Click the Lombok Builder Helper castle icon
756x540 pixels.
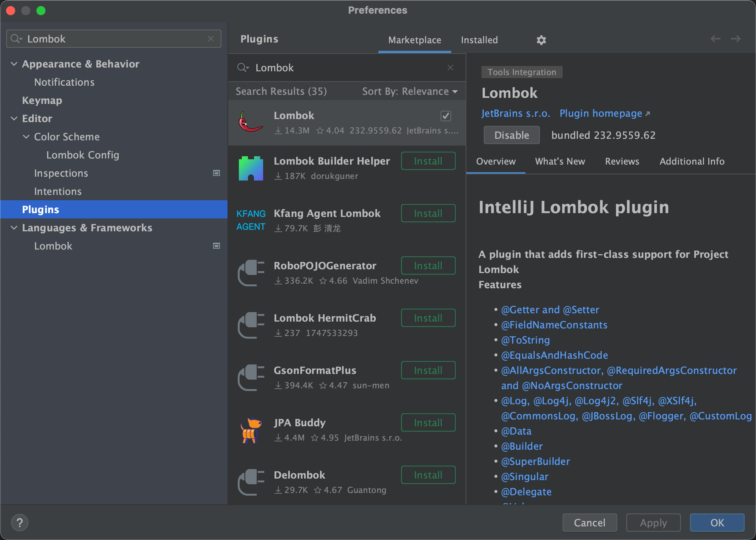pyautogui.click(x=251, y=168)
